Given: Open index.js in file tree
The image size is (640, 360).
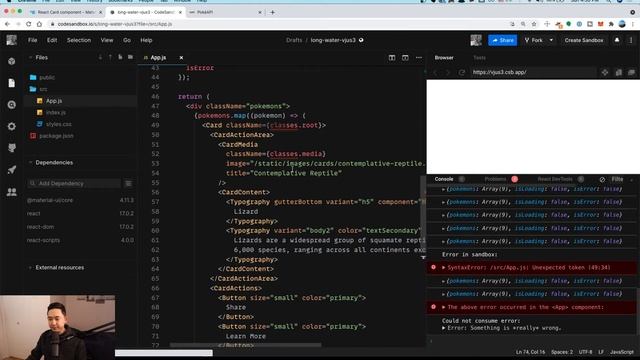Looking at the screenshot, I should 56,112.
